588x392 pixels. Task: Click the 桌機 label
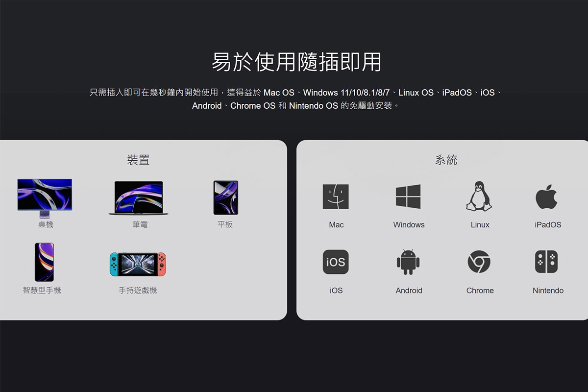(x=46, y=225)
